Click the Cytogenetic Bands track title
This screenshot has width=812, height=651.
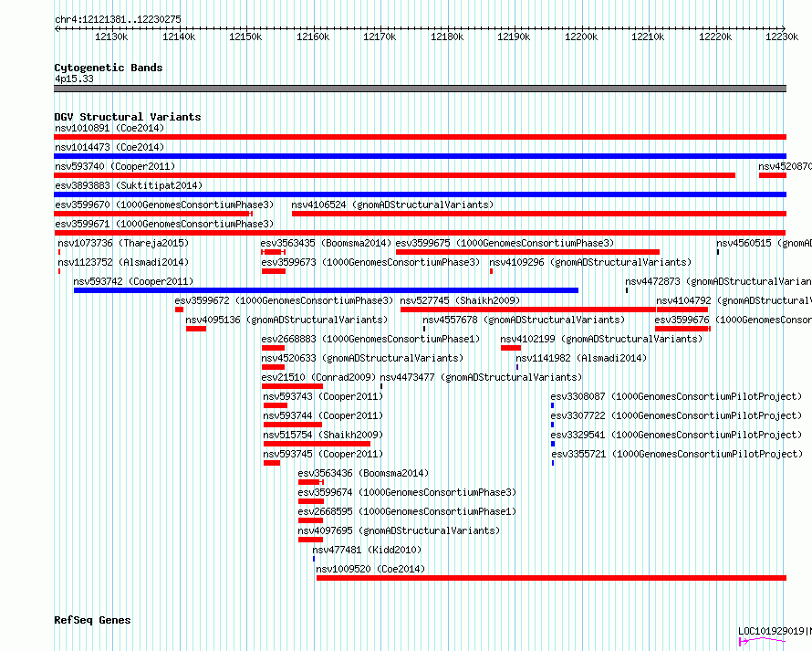(x=109, y=68)
